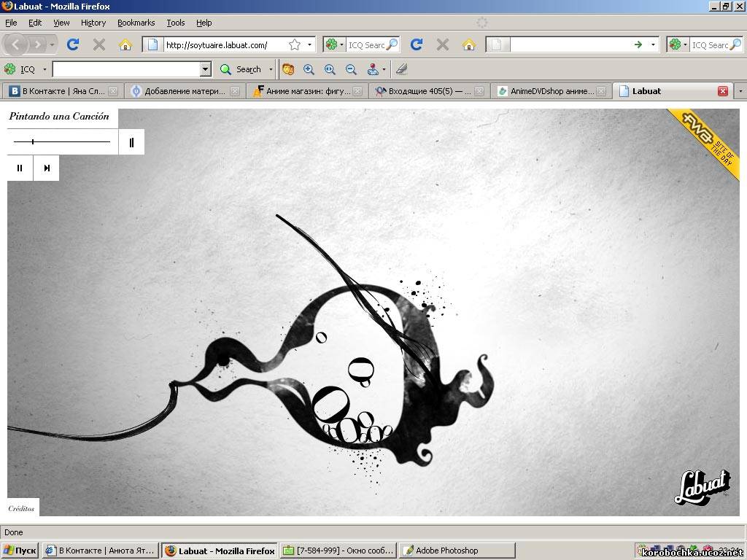Expand the back/forward history dropdown
Image resolution: width=747 pixels, height=560 pixels.
pos(52,44)
